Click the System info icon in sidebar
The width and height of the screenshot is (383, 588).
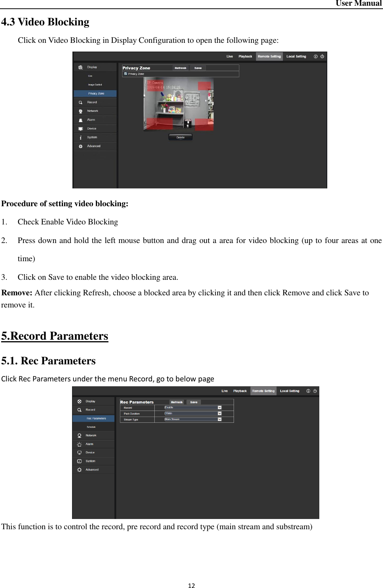[80, 137]
